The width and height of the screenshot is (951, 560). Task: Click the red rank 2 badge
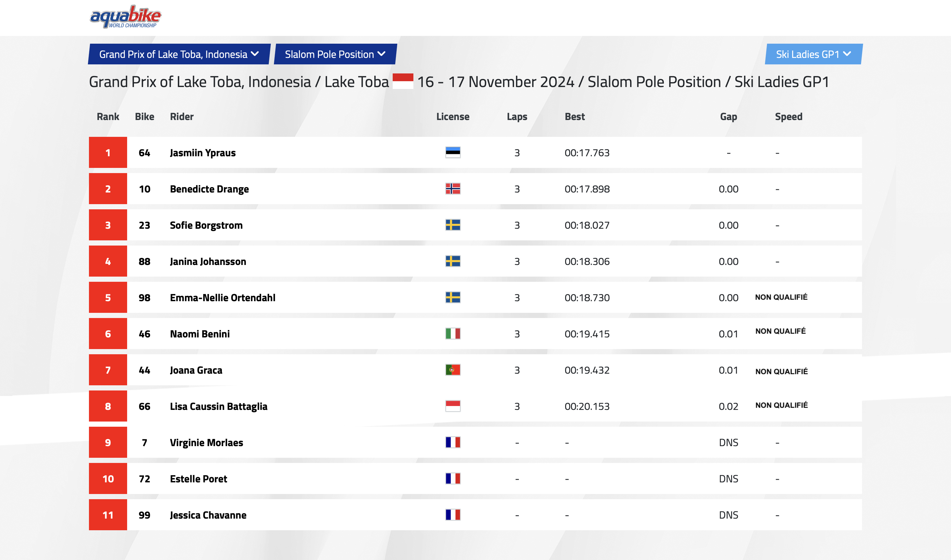tap(108, 189)
